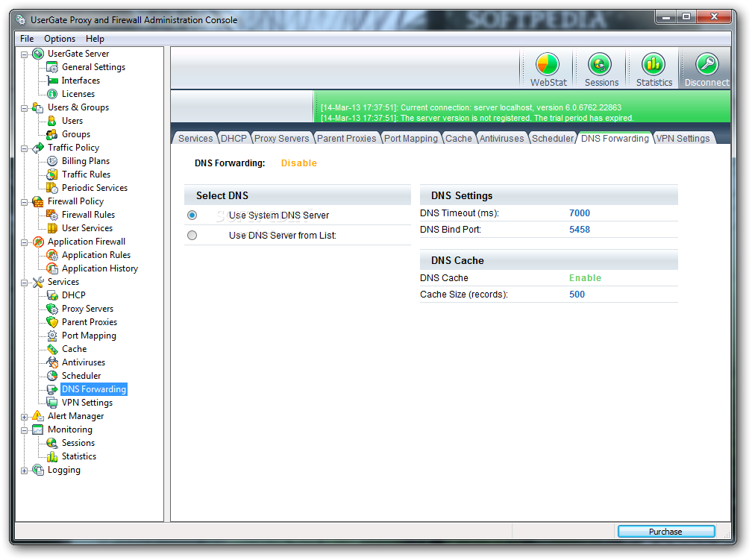Collapse the UserGate Server tree node

pyautogui.click(x=24, y=54)
